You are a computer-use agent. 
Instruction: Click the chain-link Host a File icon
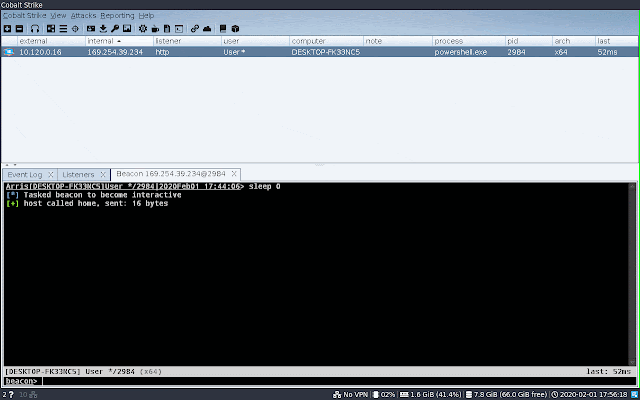(x=195, y=29)
